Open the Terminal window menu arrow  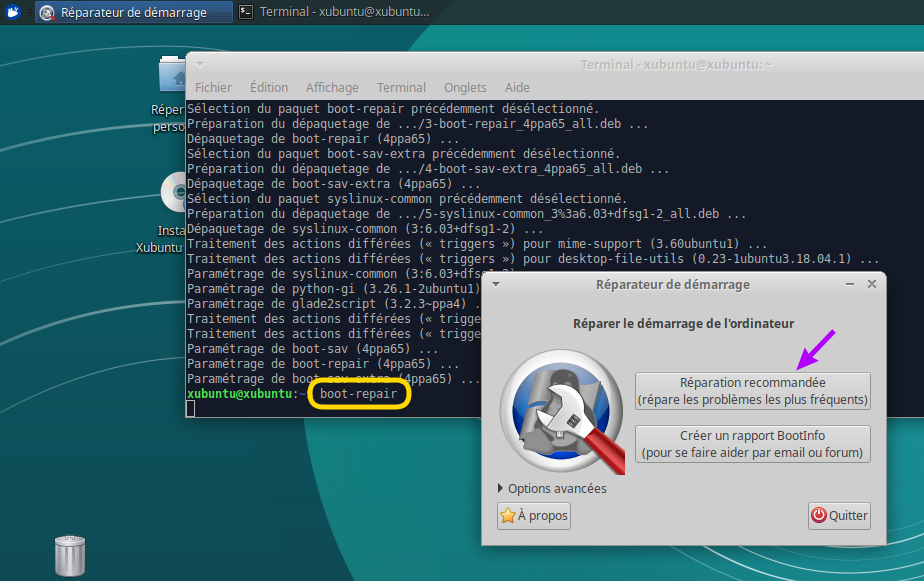[x=199, y=65]
